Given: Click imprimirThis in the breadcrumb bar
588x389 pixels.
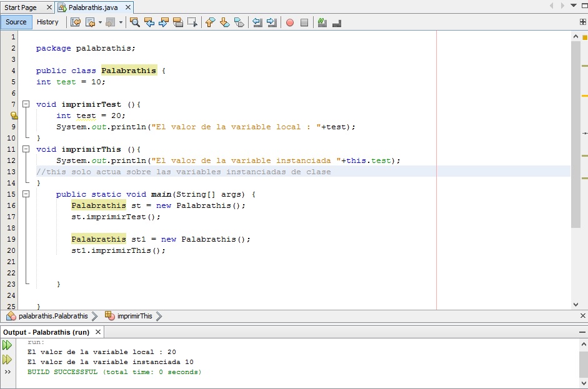Looking at the screenshot, I should [134, 316].
